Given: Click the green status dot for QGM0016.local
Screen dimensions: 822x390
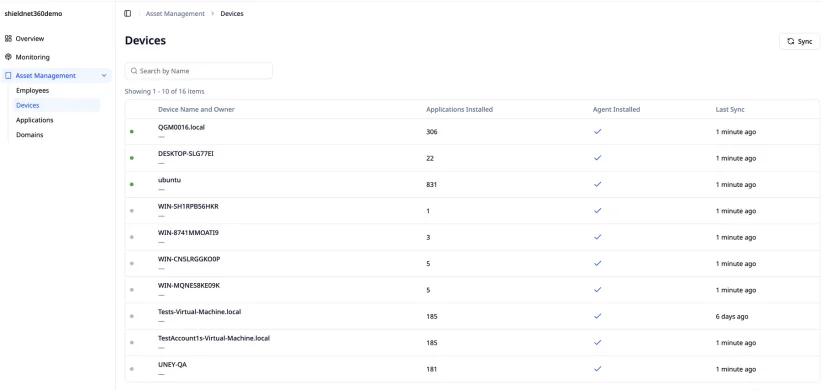Looking at the screenshot, I should pos(132,132).
